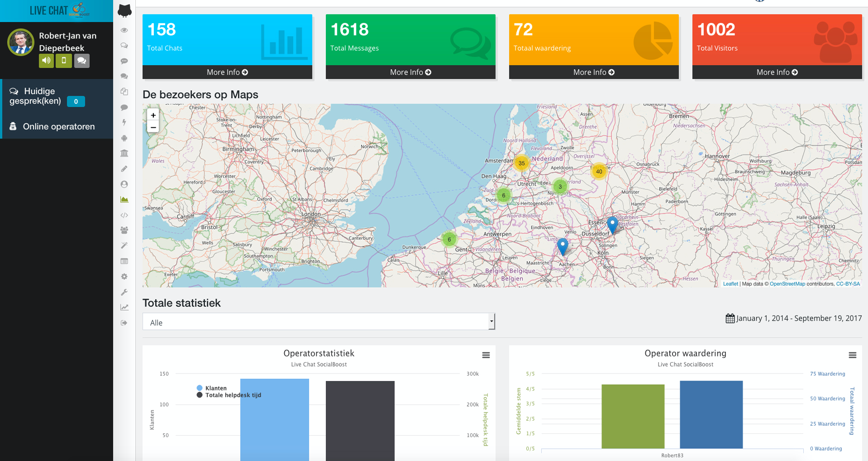Zoom out the map with minus button
868x461 pixels.
153,127
